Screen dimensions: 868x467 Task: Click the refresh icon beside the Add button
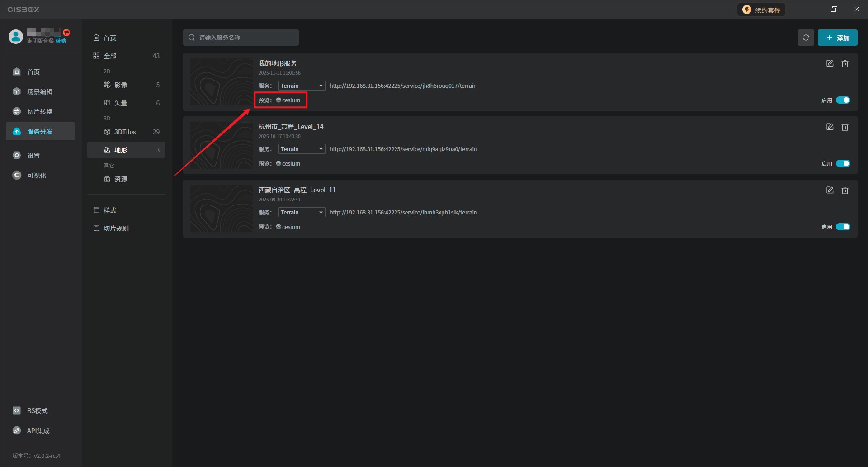(806, 38)
